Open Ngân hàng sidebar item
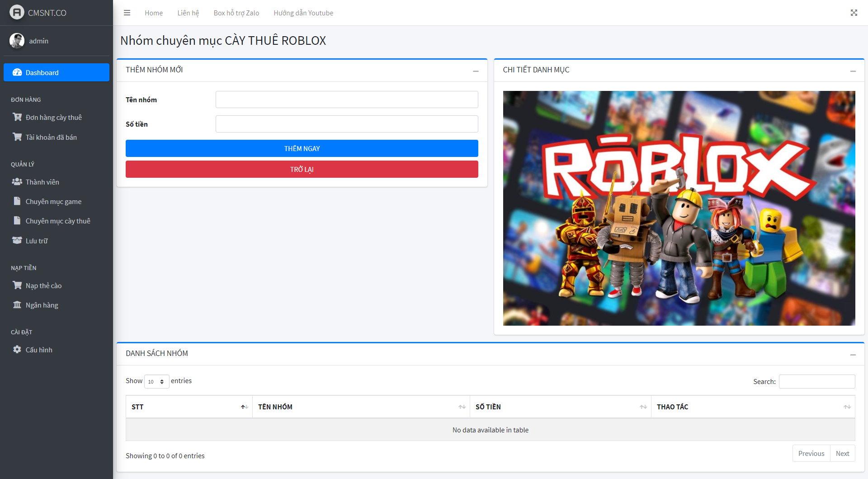This screenshot has width=868, height=479. coord(57,305)
